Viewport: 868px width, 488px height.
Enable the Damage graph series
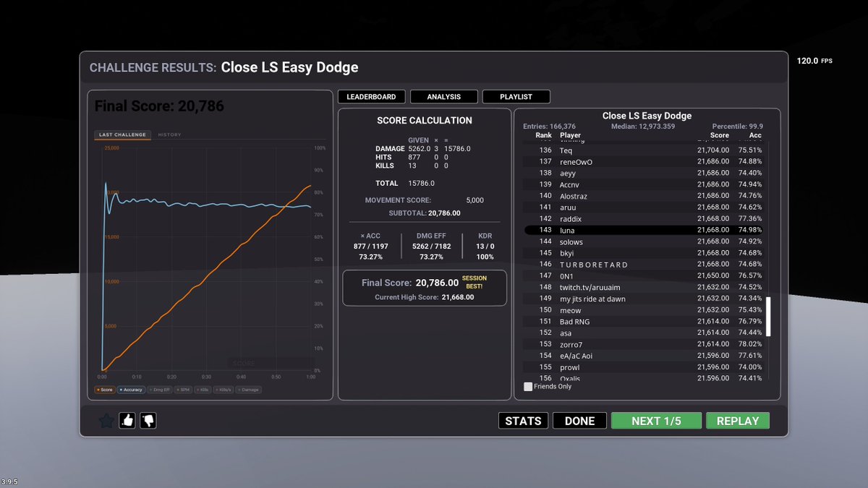249,390
